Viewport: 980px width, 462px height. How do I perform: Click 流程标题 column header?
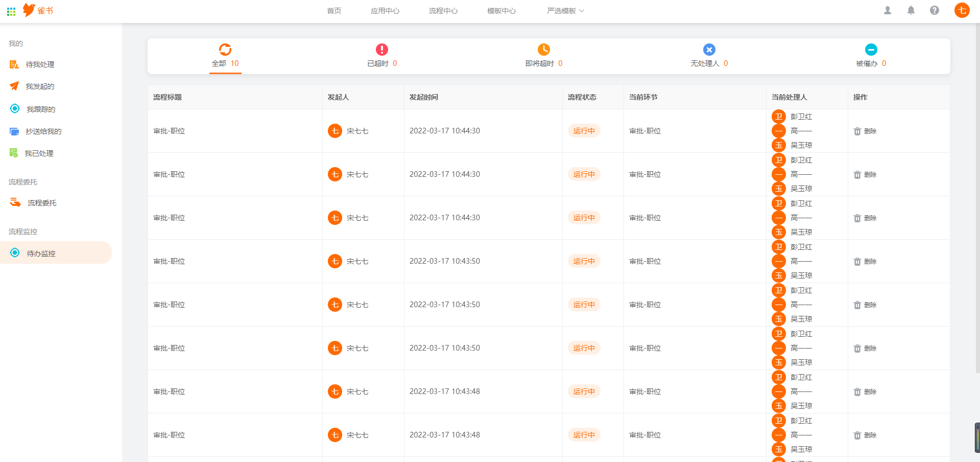(168, 97)
